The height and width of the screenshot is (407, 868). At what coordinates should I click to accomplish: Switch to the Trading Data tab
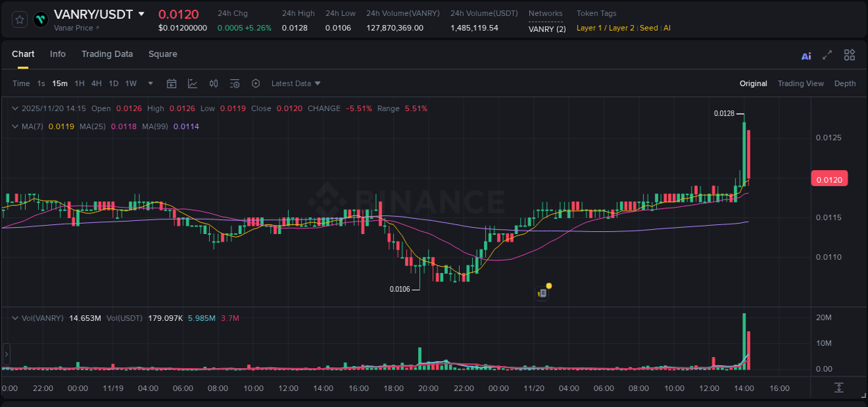coord(107,53)
